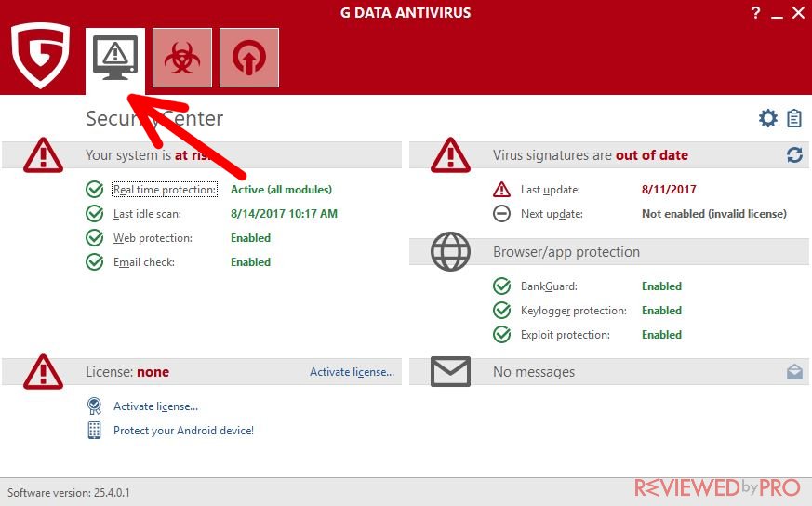
Task: Click the Android device phone icon
Action: tap(94, 430)
